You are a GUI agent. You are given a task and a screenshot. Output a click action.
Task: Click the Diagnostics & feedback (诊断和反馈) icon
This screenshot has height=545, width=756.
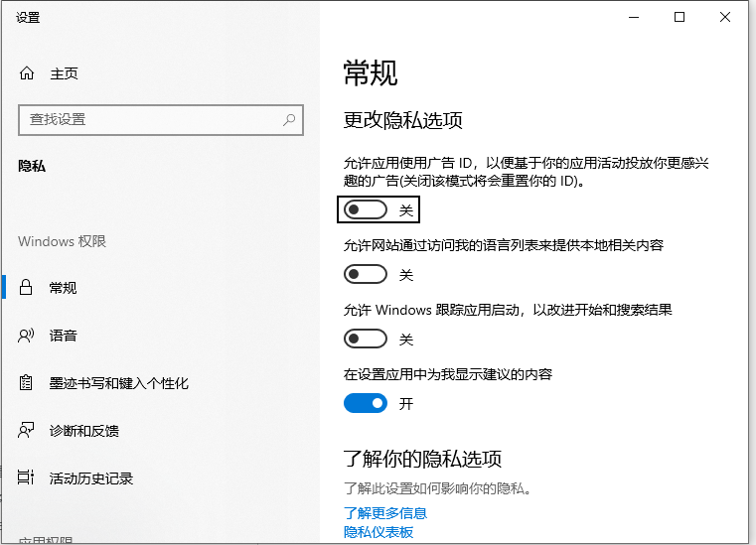(x=27, y=431)
